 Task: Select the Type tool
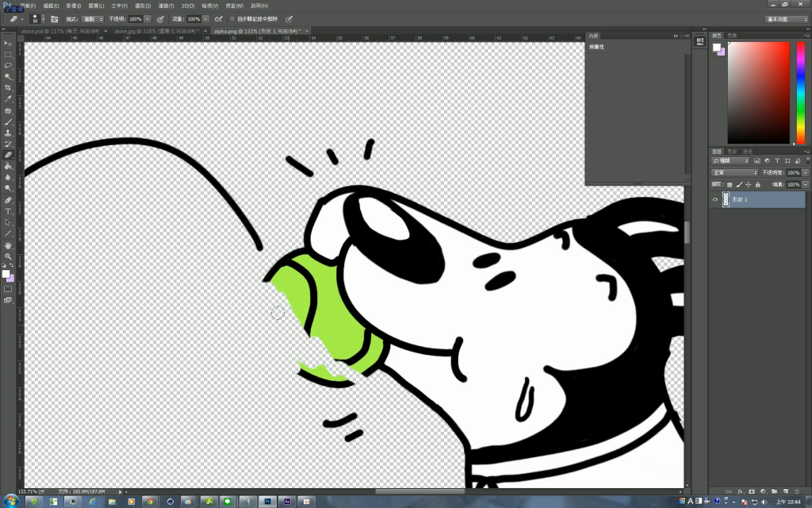[x=8, y=211]
